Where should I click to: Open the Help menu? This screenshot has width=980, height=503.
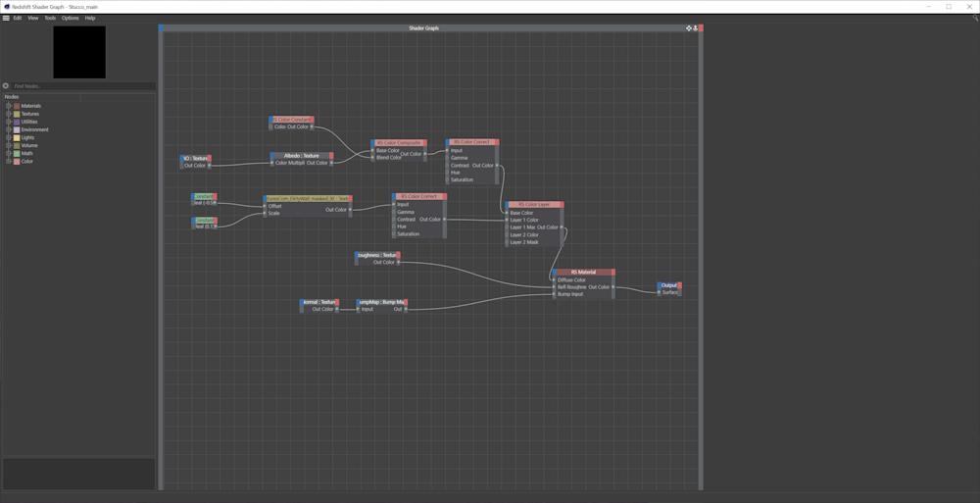point(90,19)
